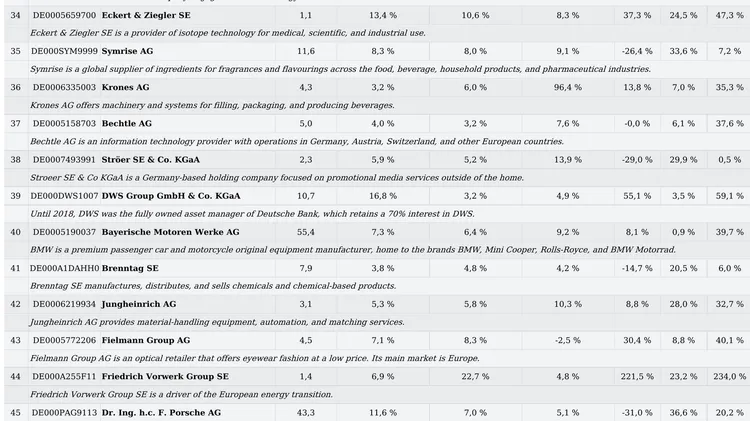Image resolution: width=750 pixels, height=421 pixels.
Task: Select Bayerische Motoren Werke AG name
Action: pyautogui.click(x=170, y=232)
